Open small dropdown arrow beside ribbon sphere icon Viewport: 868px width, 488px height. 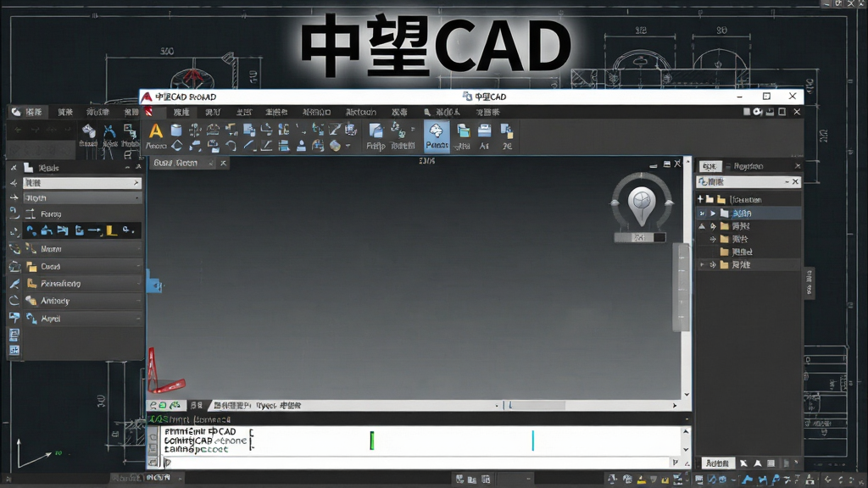tap(348, 146)
